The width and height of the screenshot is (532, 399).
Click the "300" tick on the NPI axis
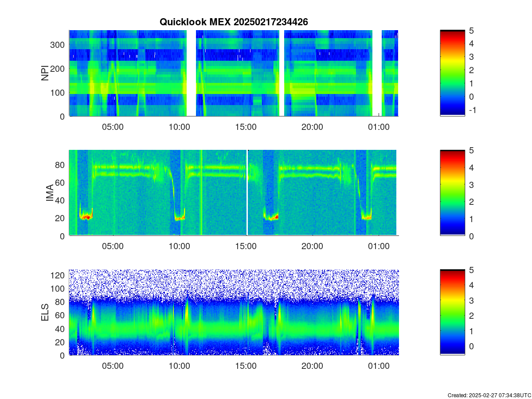(58, 45)
